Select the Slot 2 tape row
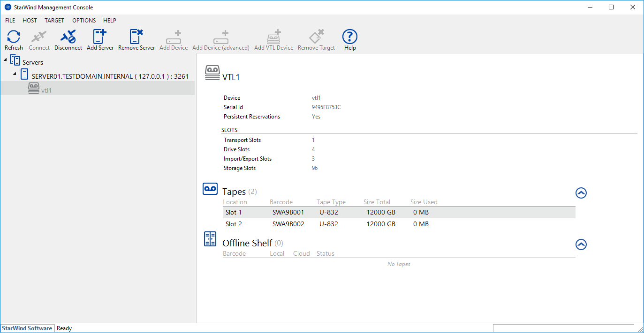This screenshot has width=644, height=333. coord(399,224)
